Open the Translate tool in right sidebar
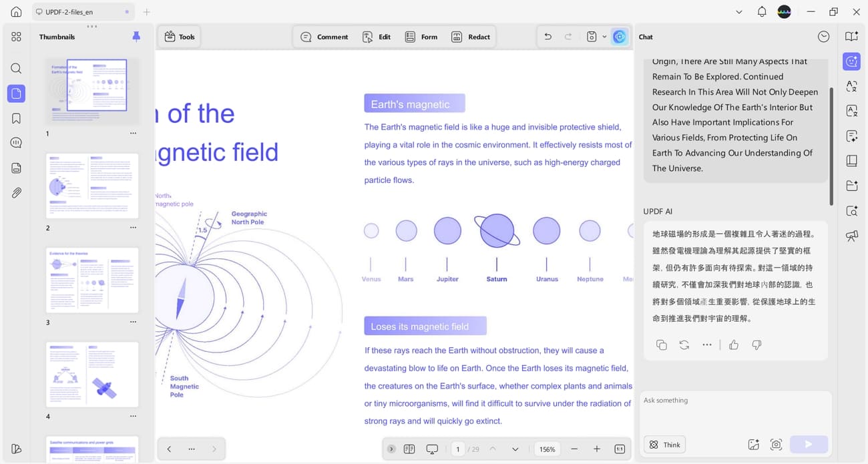 click(851, 86)
